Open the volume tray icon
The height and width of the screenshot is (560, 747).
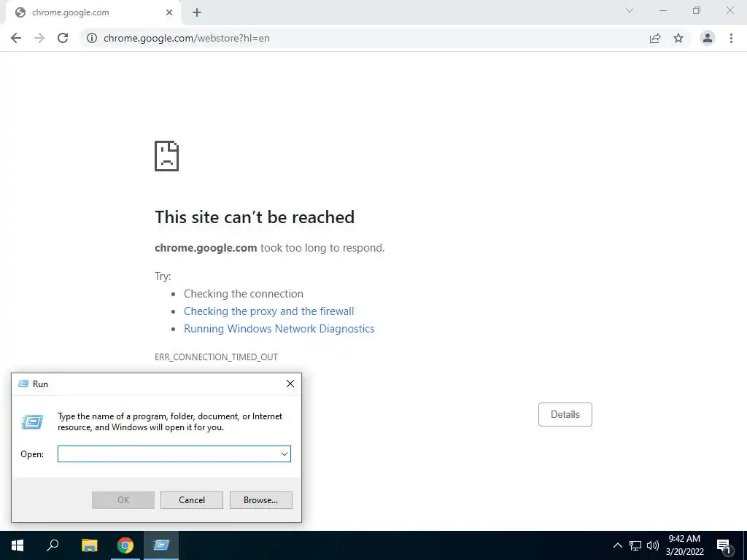[x=653, y=545]
